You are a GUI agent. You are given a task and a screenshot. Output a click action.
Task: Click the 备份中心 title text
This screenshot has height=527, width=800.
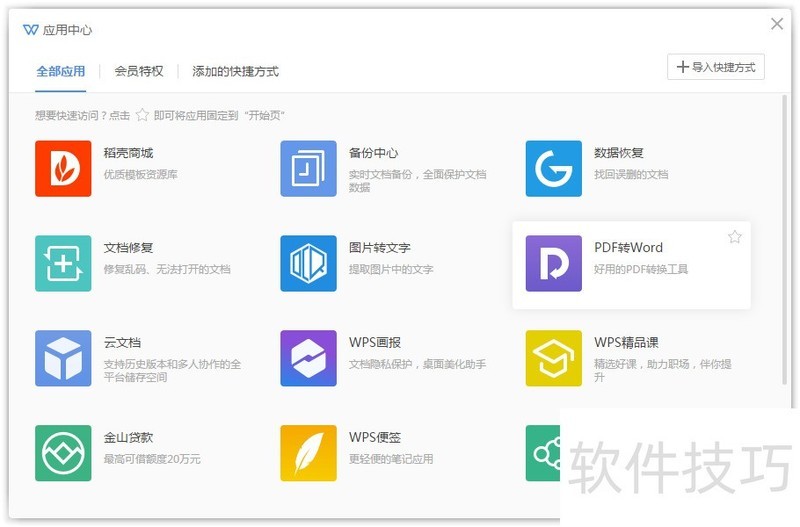coord(373,153)
